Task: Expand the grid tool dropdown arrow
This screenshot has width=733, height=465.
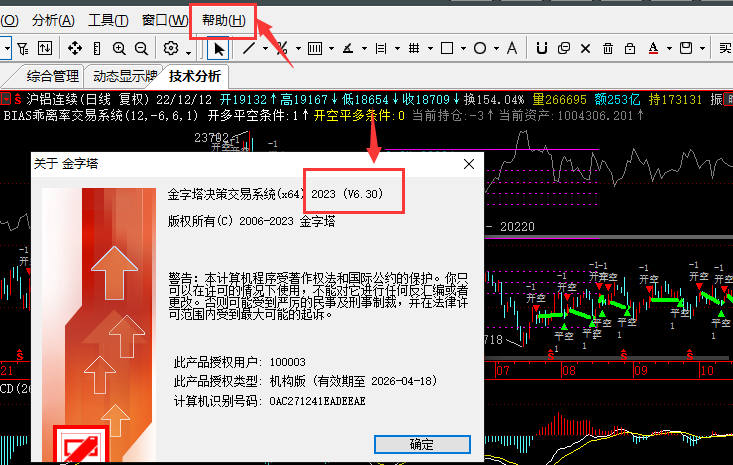Action: (430, 49)
